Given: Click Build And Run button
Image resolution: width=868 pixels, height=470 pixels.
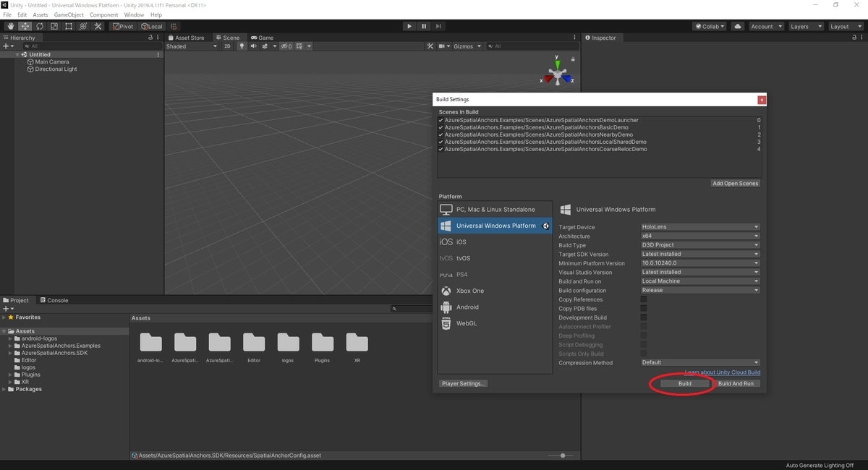Looking at the screenshot, I should pyautogui.click(x=736, y=384).
